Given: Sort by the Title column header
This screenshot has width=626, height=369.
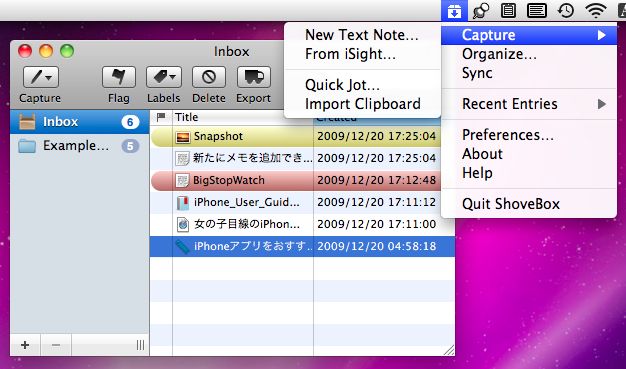Looking at the screenshot, I should (243, 117).
